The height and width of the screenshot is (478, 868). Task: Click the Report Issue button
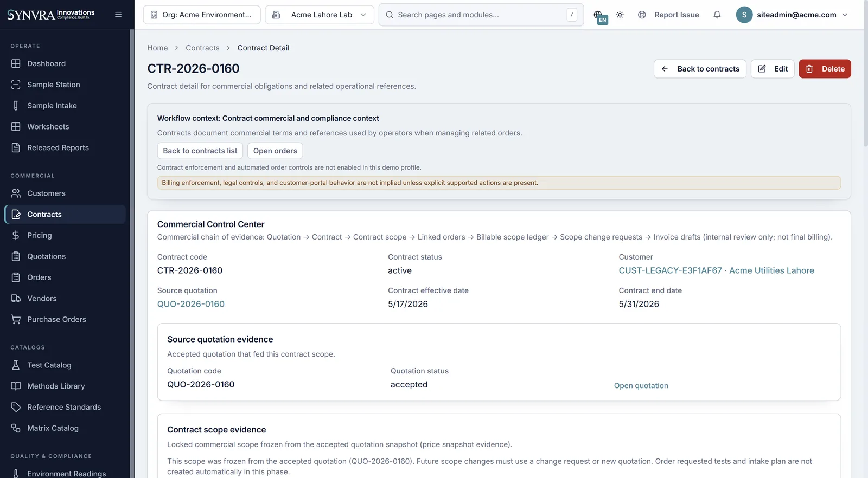click(668, 15)
